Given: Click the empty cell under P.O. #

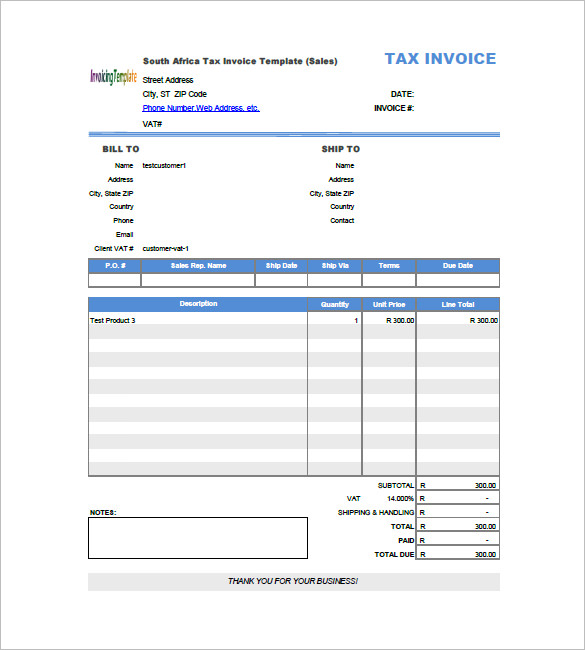Looking at the screenshot, I should click(x=115, y=280).
